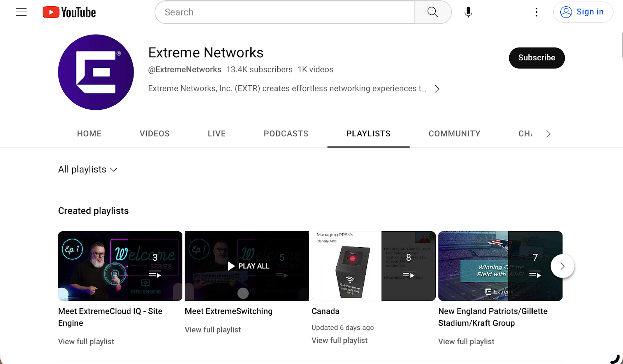
Task: Switch to the LIVE tab
Action: coord(217,134)
